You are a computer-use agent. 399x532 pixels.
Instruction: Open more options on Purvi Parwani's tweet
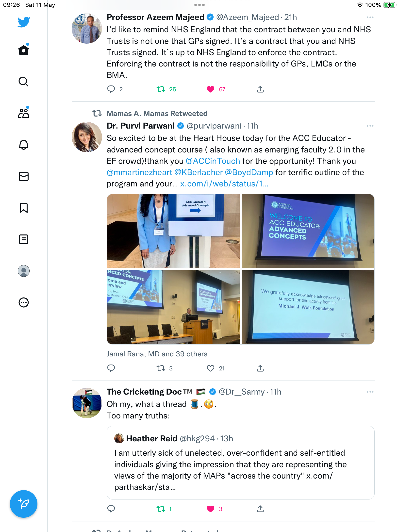370,126
